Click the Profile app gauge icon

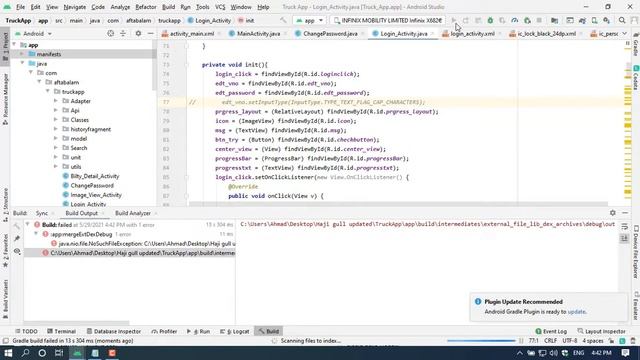(515, 20)
